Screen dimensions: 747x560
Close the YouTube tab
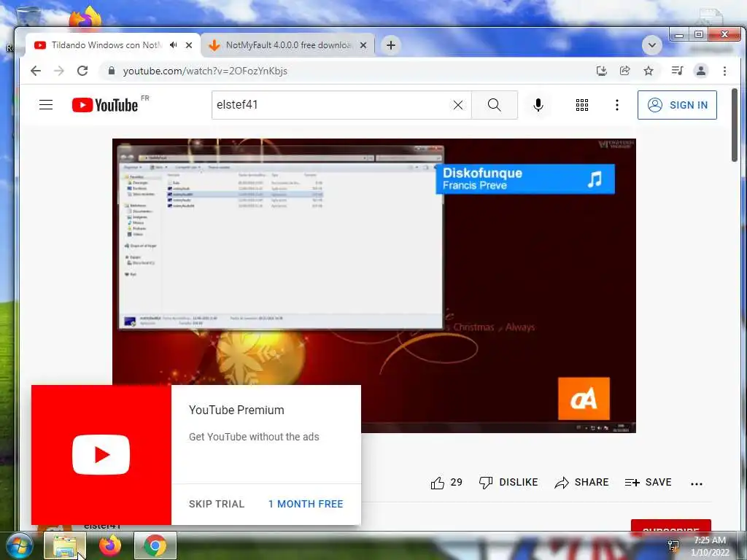(x=189, y=45)
